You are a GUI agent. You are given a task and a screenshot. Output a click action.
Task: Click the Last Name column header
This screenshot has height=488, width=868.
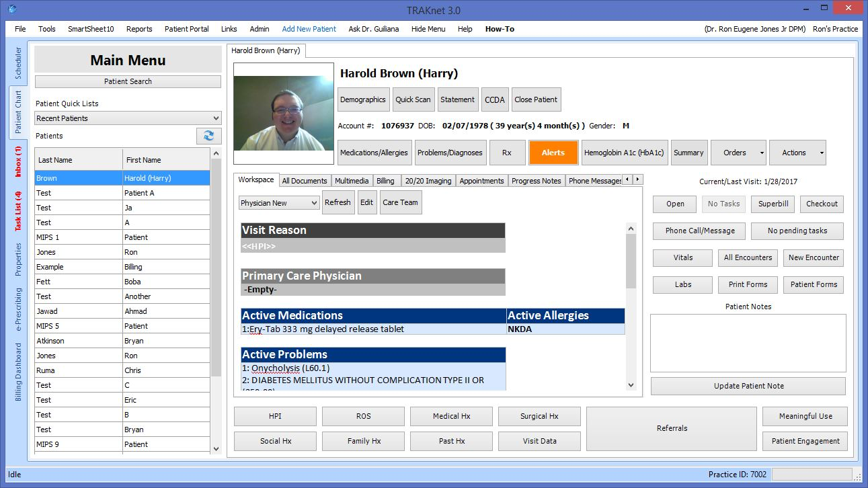(x=79, y=160)
